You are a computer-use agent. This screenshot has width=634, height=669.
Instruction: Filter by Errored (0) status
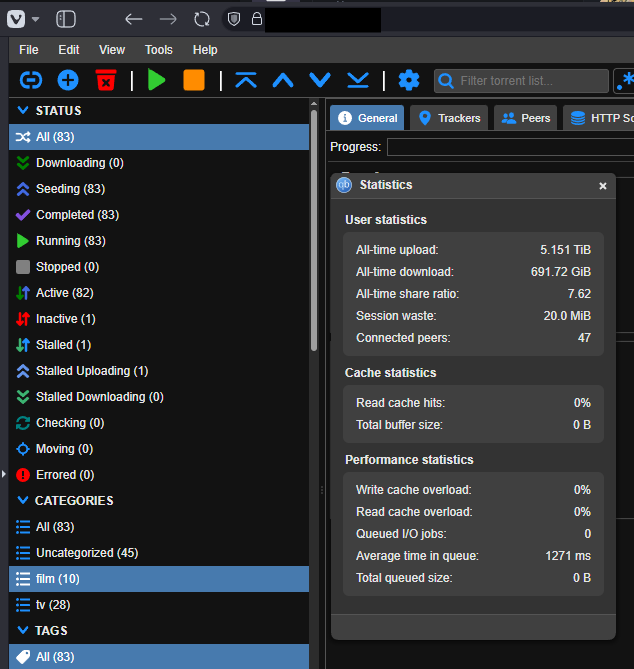159,475
